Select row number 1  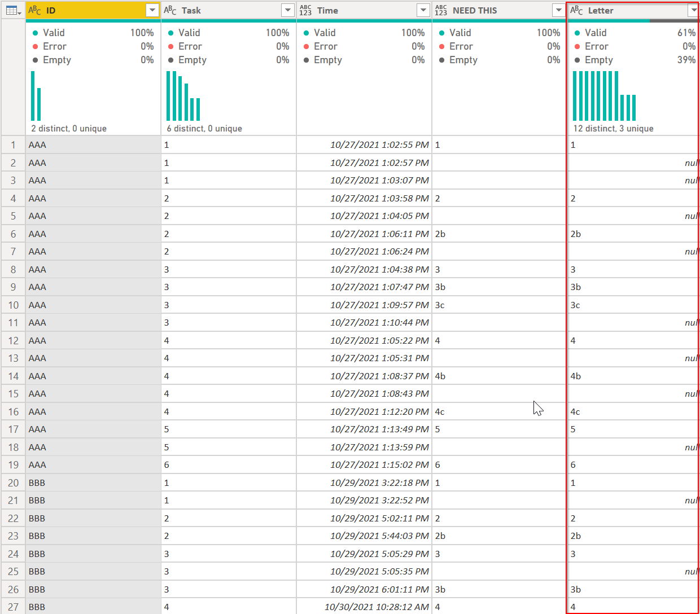(13, 145)
